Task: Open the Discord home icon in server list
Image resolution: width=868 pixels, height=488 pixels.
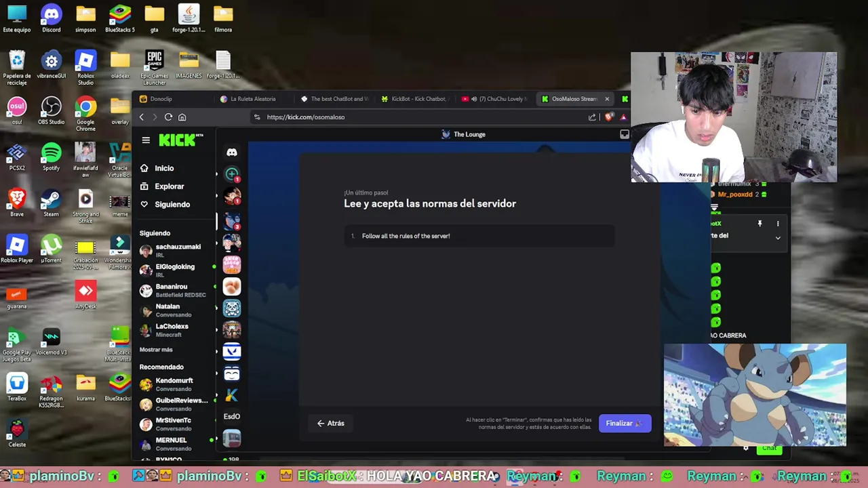Action: (x=232, y=152)
